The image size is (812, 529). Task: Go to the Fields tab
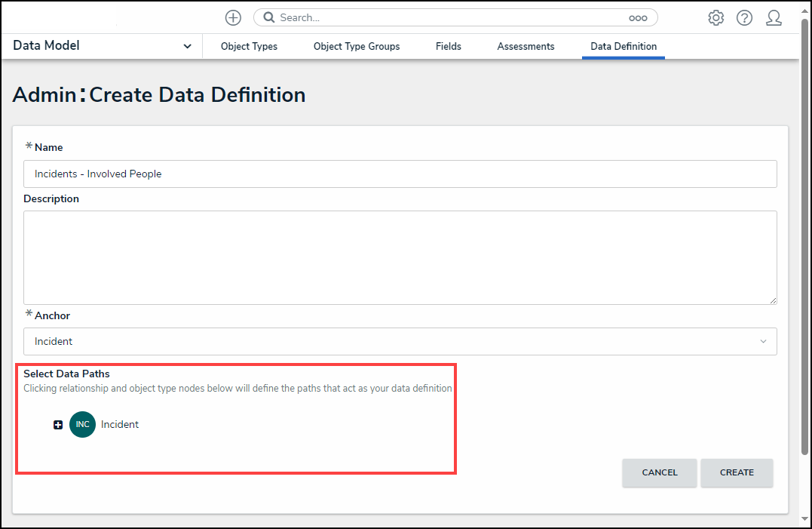[x=448, y=47]
